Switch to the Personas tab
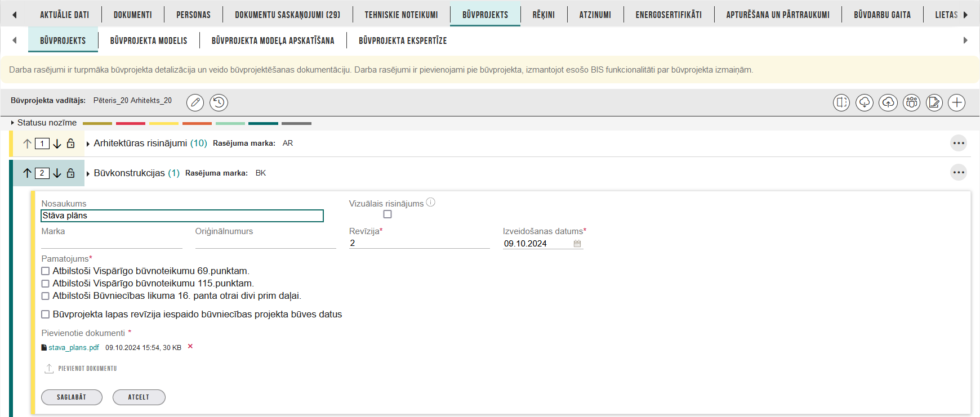Image resolution: width=980 pixels, height=417 pixels. [193, 15]
